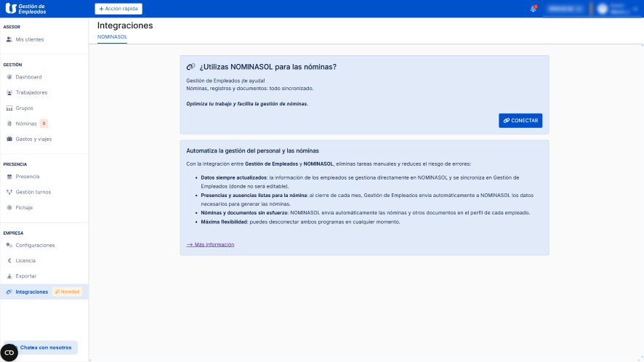Click the link icon beside NOMINASOL heading
Viewport: 644px width, 362px height.
[190, 67]
